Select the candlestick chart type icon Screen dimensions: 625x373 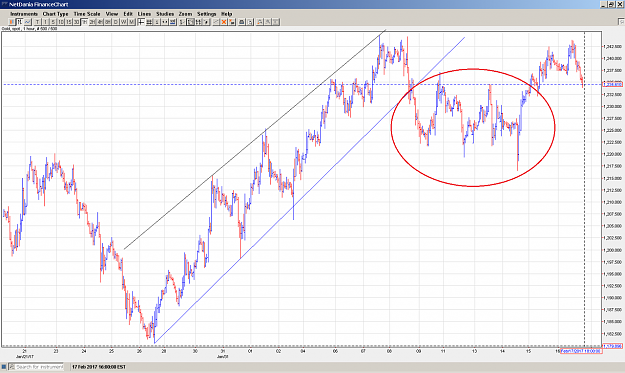point(12,22)
